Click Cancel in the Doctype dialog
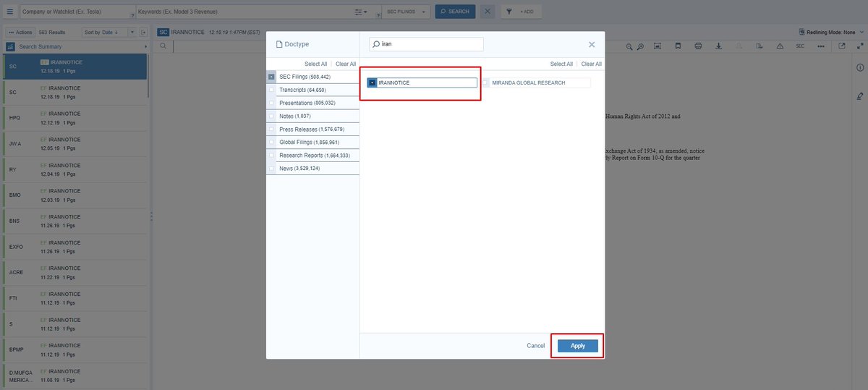 click(x=536, y=346)
